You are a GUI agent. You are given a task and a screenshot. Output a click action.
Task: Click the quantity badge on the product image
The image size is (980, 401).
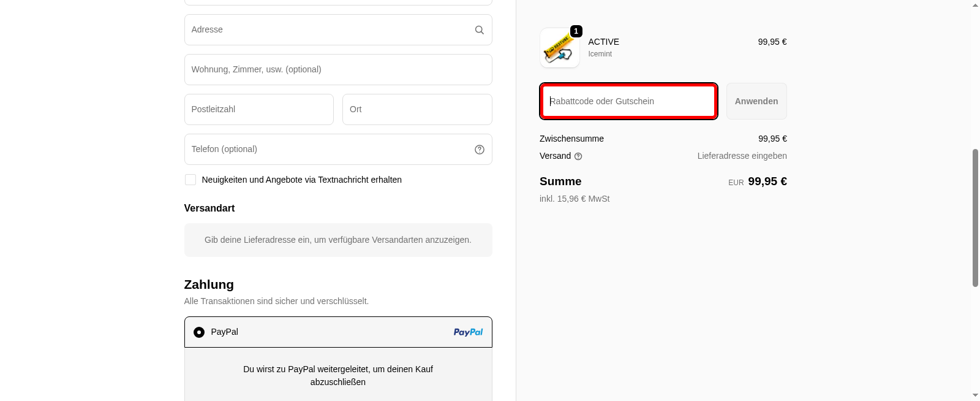(x=576, y=31)
